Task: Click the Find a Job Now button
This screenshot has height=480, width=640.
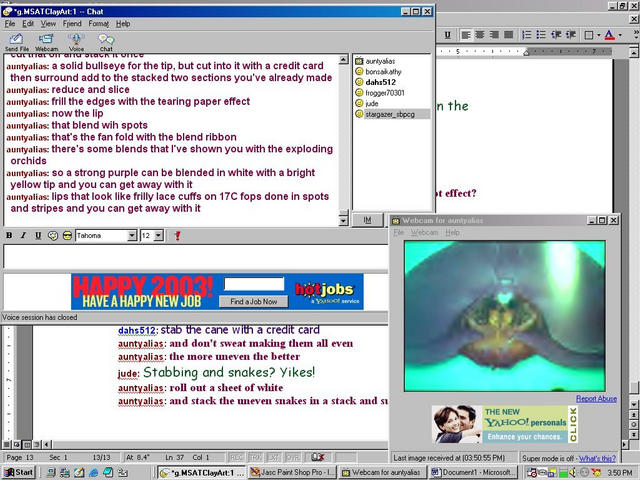Action: 253,302
